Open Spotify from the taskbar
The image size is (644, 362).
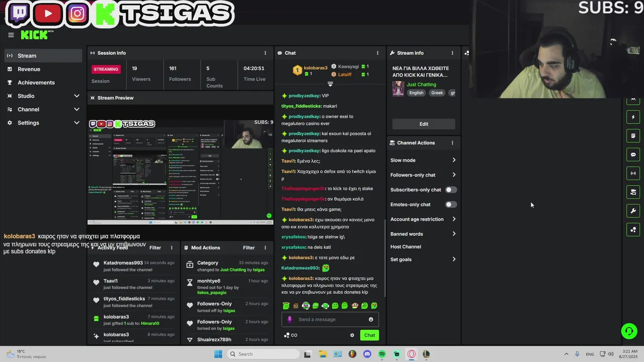pos(382,354)
